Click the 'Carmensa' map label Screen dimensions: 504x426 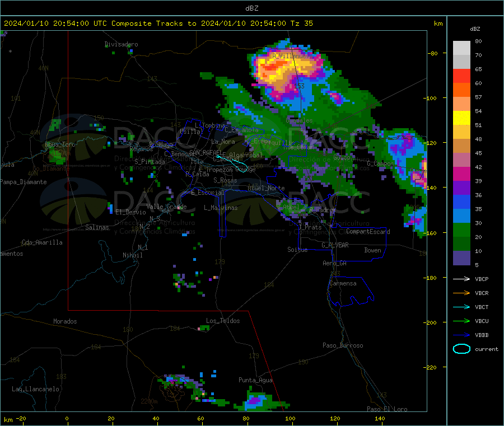[x=343, y=283]
